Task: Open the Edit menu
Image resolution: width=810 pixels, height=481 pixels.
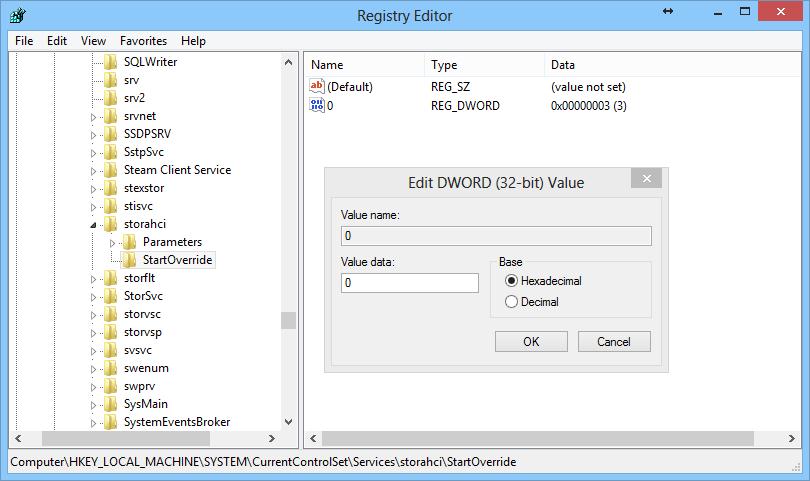Action: [57, 41]
